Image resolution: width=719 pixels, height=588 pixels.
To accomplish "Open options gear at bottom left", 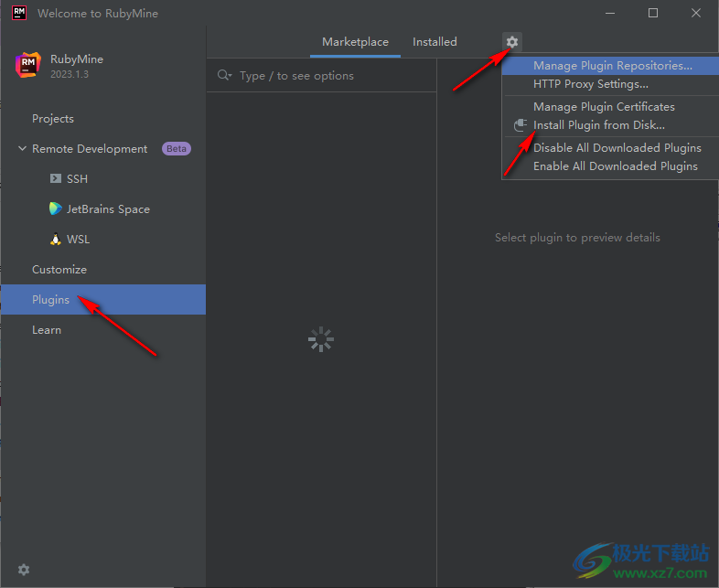I will tap(24, 569).
